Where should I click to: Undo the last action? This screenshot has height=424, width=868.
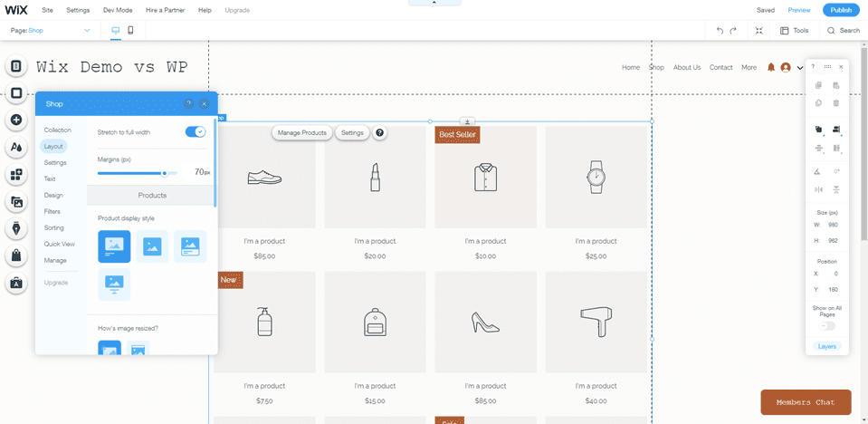[720, 31]
